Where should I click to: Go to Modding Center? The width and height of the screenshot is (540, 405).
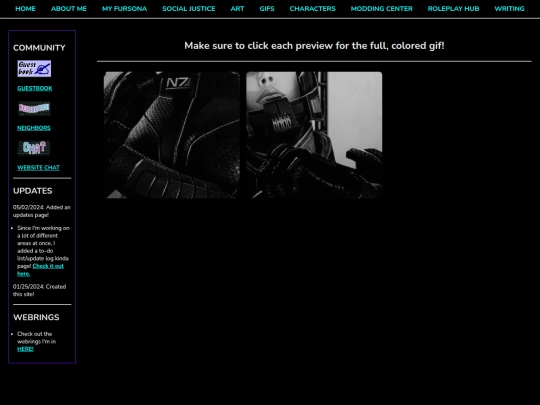point(382,9)
